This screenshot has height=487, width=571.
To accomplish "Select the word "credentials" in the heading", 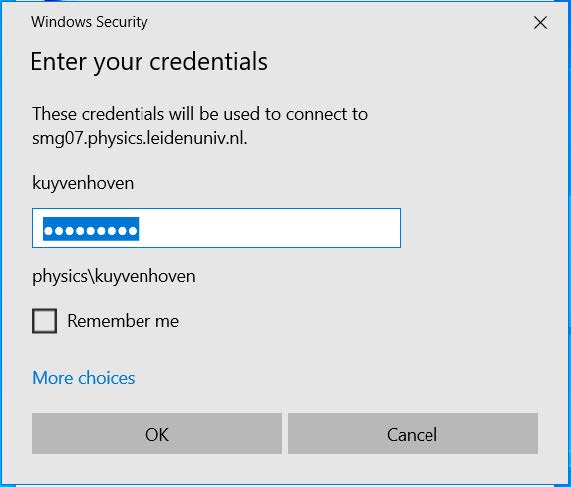I will pos(209,61).
